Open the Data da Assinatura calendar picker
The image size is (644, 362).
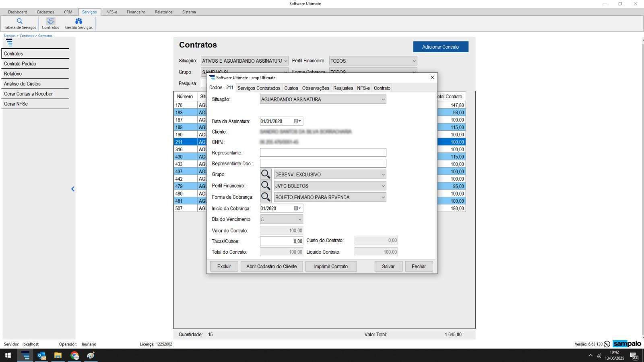click(297, 121)
